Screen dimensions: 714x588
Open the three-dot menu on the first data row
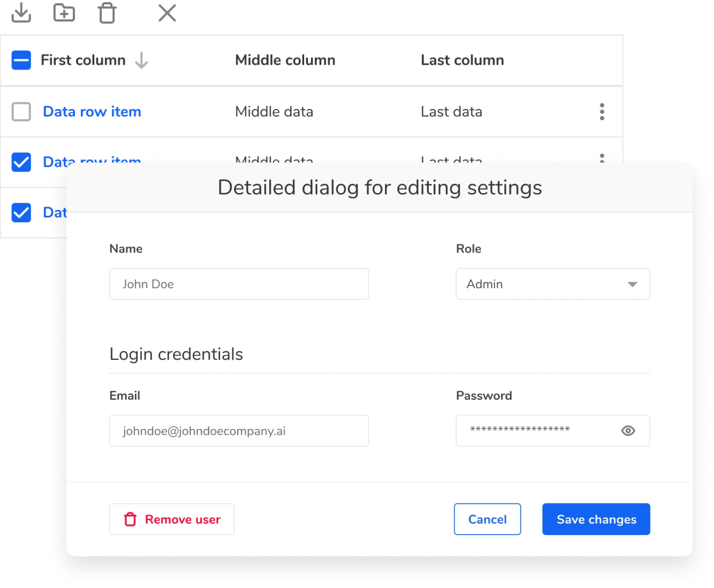[x=602, y=112]
